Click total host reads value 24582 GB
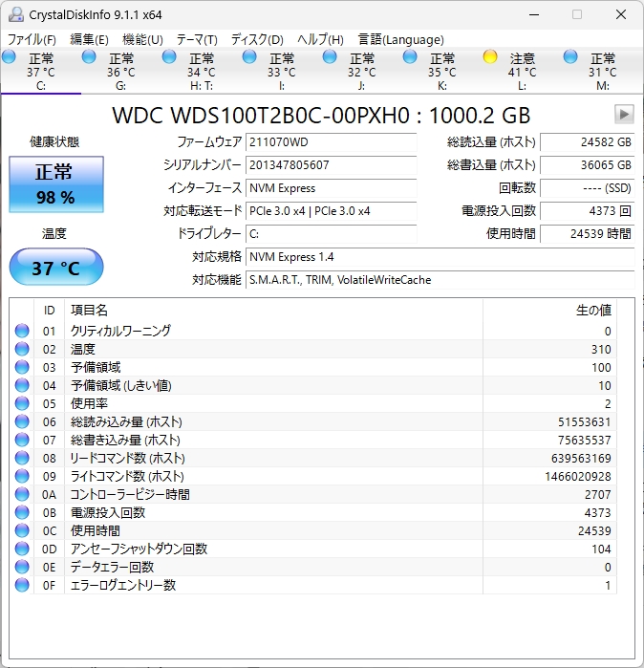The image size is (644, 668). [x=588, y=142]
